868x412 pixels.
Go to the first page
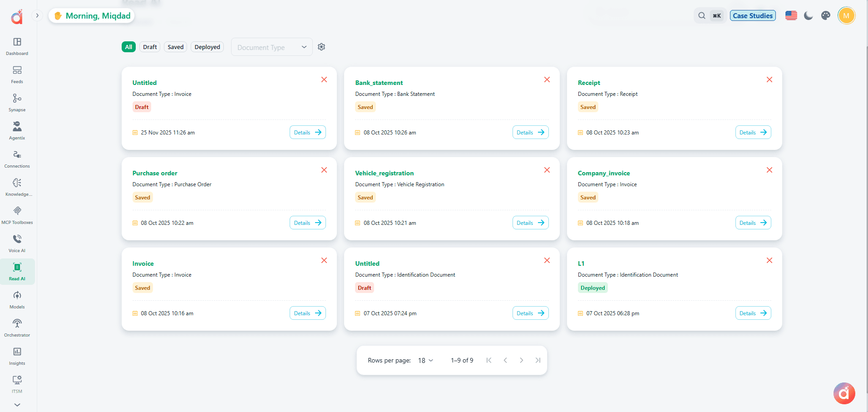[x=489, y=360]
